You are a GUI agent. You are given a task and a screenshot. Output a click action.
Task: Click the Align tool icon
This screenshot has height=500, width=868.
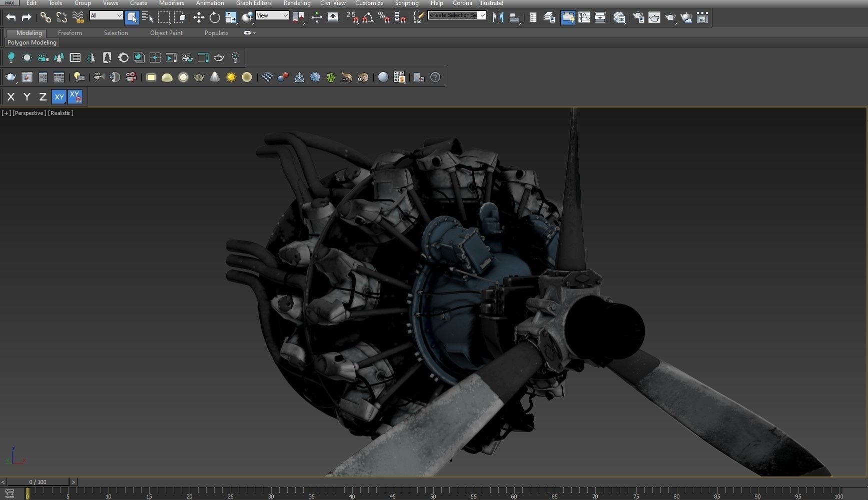point(514,17)
